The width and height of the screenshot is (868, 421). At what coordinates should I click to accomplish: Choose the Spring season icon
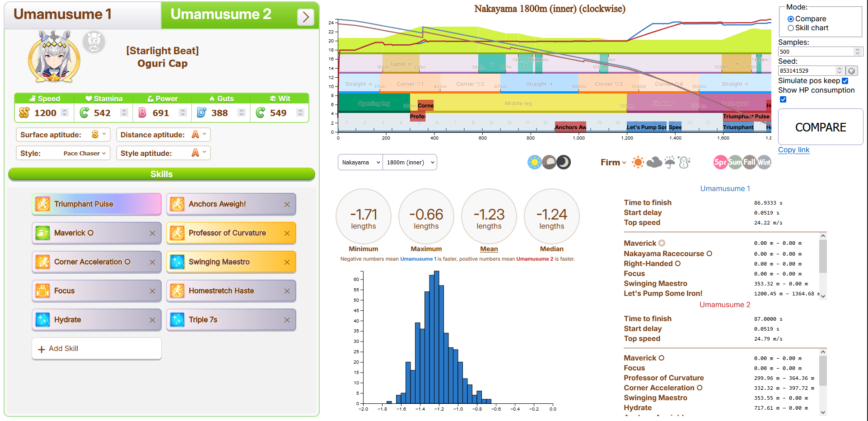720,162
